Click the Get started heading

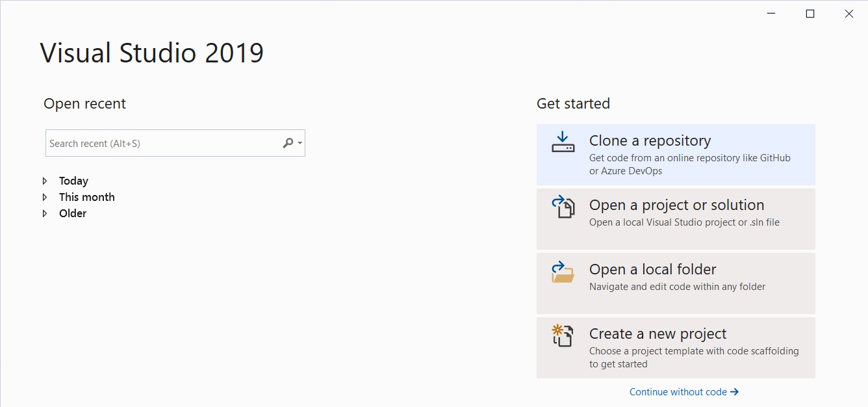pyautogui.click(x=573, y=103)
